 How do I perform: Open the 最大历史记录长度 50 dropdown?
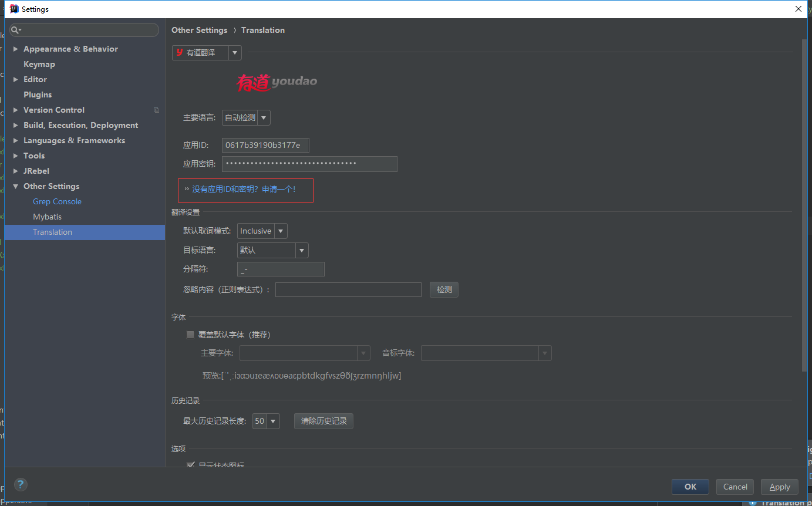click(x=266, y=421)
